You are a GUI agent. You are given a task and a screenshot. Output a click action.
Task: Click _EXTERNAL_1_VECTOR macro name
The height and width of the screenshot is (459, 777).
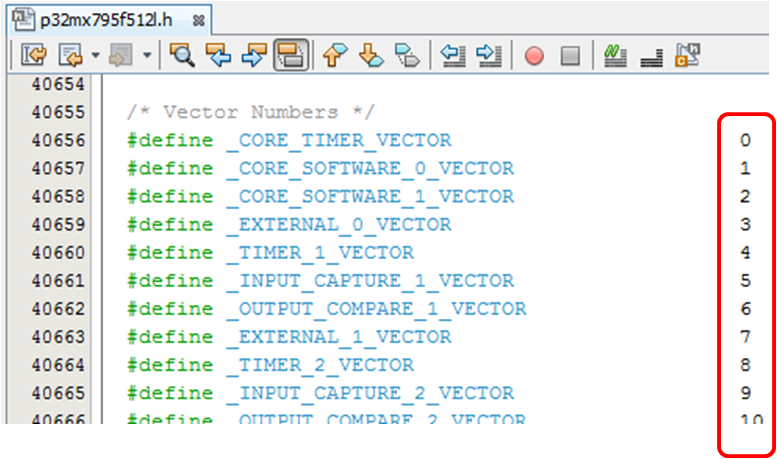339,337
